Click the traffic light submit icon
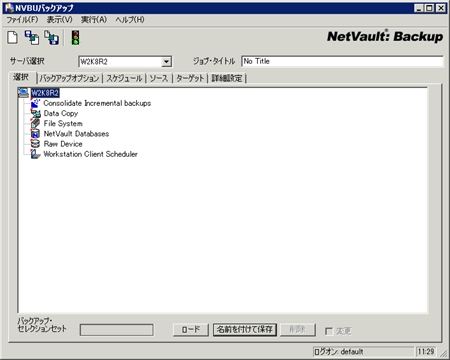The width and height of the screenshot is (450, 360). click(76, 37)
